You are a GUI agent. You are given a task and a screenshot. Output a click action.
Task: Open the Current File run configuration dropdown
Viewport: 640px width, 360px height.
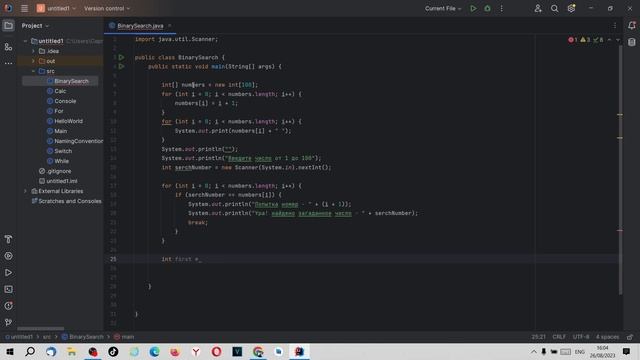(443, 8)
